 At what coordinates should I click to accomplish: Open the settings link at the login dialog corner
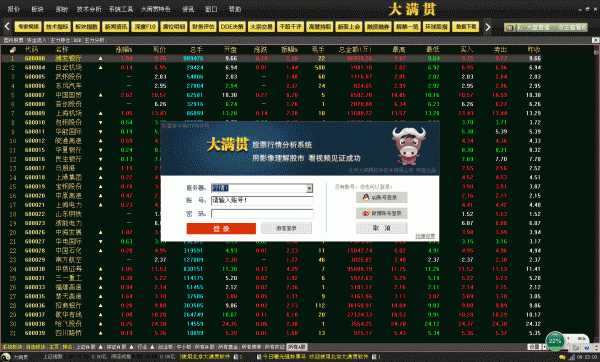click(x=425, y=236)
